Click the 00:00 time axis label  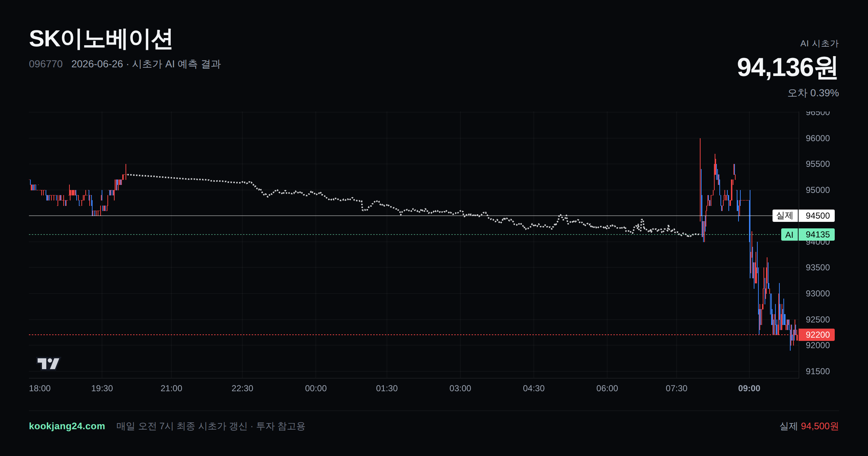tap(316, 388)
